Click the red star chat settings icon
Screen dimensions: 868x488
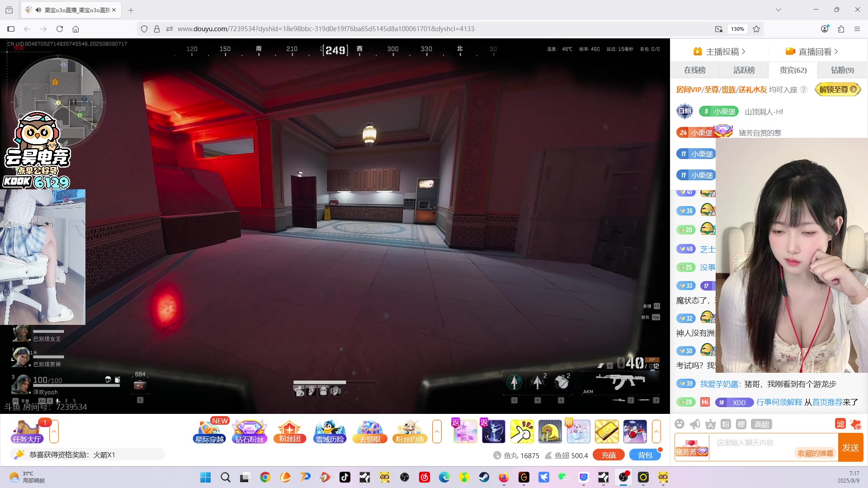coord(855,424)
